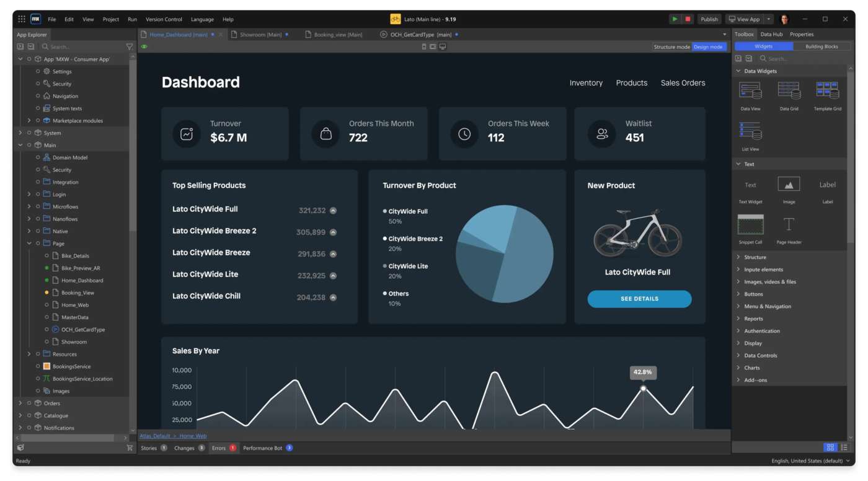This screenshot has width=868, height=481.
Task: Select the 42.8% data point on sales chart
Action: coord(643,389)
